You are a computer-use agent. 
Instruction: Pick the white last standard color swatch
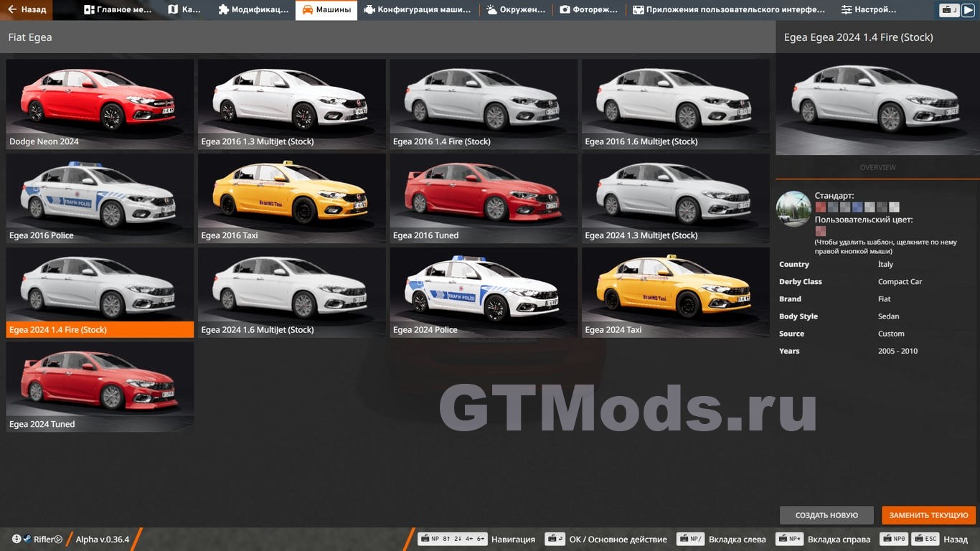pos(893,207)
